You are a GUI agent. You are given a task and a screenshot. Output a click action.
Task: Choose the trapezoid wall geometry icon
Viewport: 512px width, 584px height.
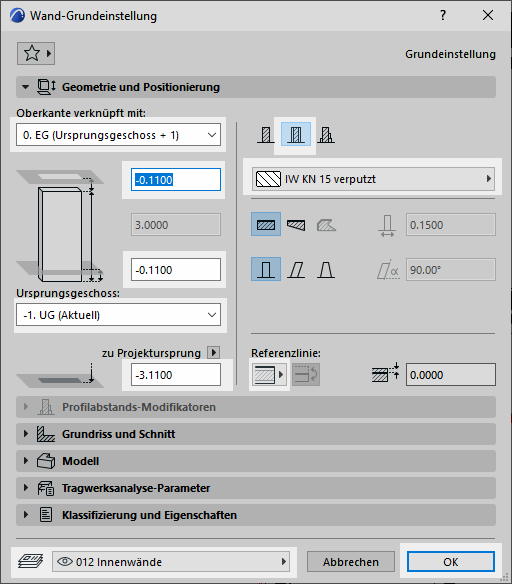pos(296,225)
